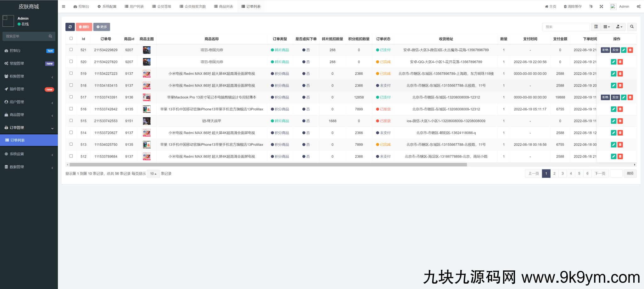This screenshot has height=289, width=644.
Task: Open fullscreen mode via the top-bar expand icon
Action: tap(601, 6)
